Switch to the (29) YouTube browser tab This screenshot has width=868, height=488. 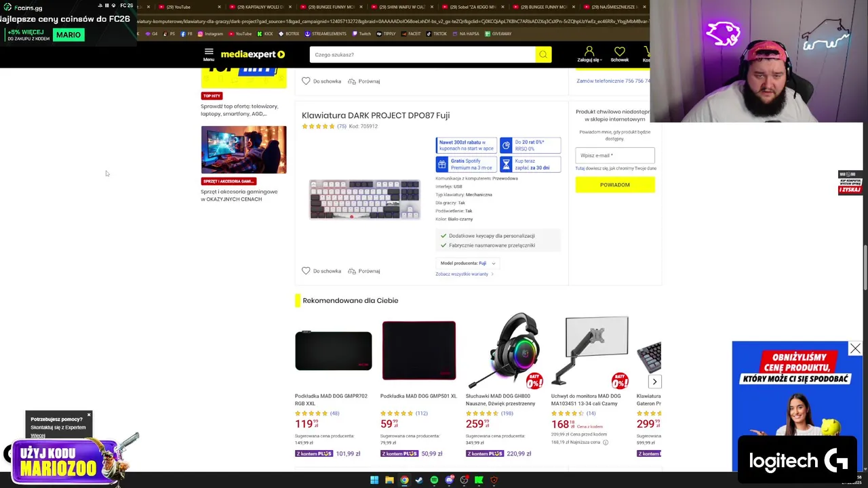pos(179,7)
